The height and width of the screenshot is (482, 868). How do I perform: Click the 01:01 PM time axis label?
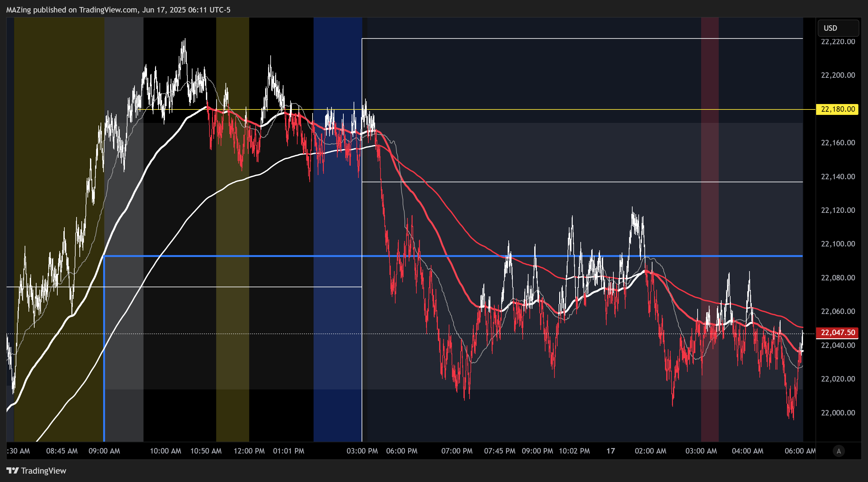point(289,451)
